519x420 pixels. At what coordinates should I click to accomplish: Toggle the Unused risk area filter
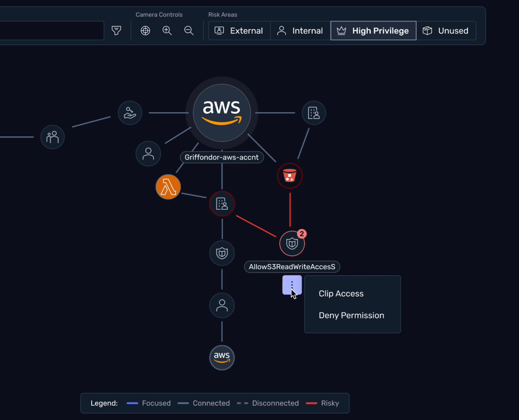pyautogui.click(x=446, y=30)
